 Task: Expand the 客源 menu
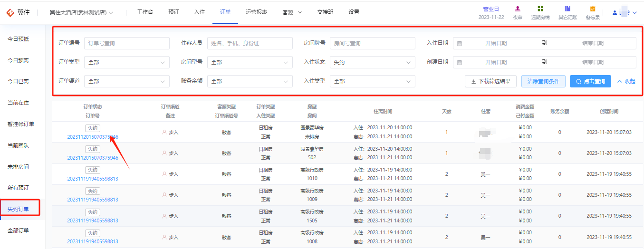[x=292, y=12]
